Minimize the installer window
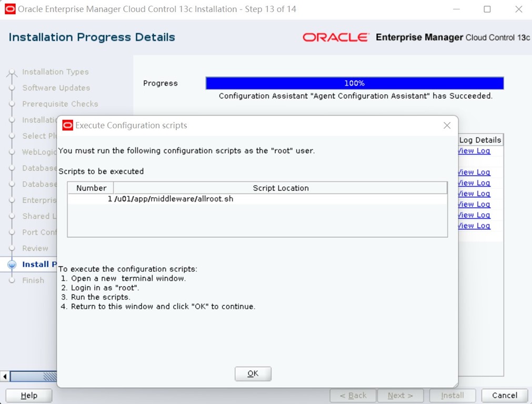532x404 pixels. (x=456, y=9)
